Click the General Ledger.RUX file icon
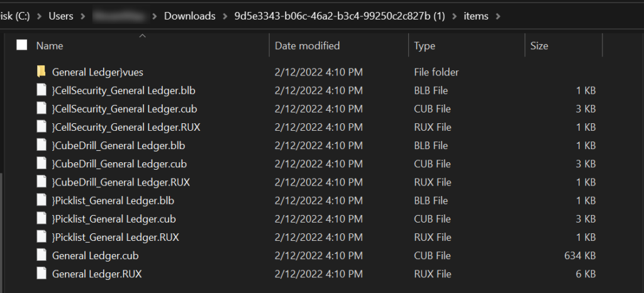This screenshot has height=293, width=644. (42, 274)
